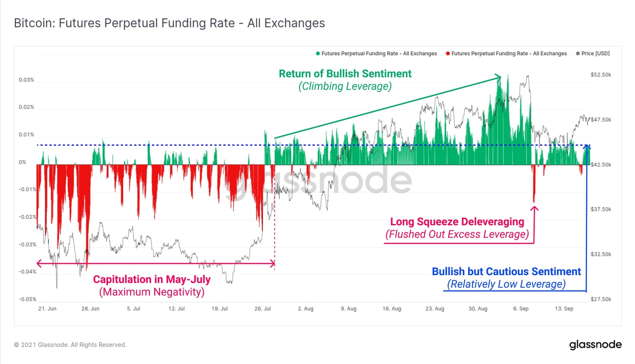Select the 'Capitulation in May-July' annotation

tap(152, 280)
